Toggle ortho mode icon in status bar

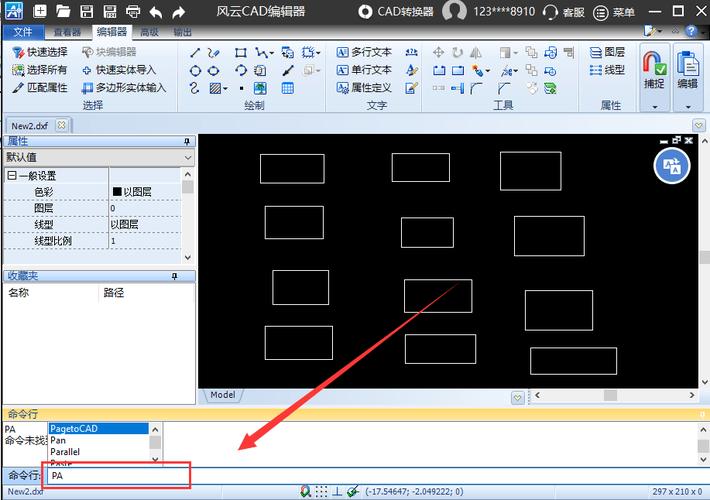pyautogui.click(x=337, y=492)
